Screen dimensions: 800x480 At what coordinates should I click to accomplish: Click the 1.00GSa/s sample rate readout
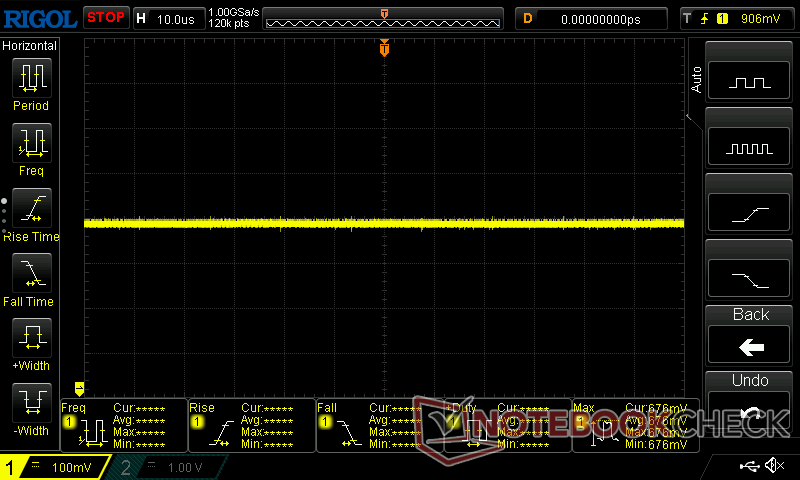pyautogui.click(x=234, y=12)
